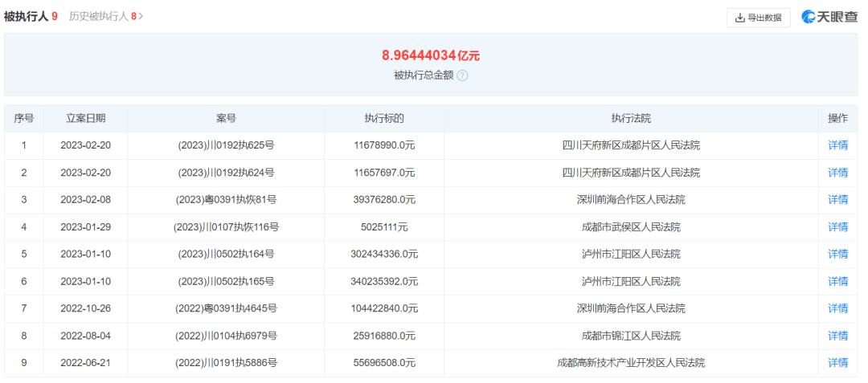The image size is (868, 383).
Task: Open 详情 for case 川0192执625号
Action: pos(837,146)
